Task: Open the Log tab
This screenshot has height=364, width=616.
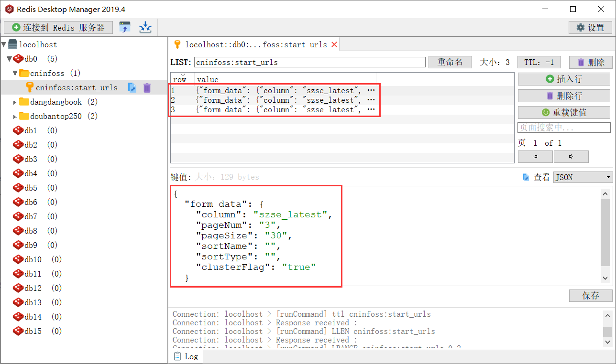Action: 186,356
